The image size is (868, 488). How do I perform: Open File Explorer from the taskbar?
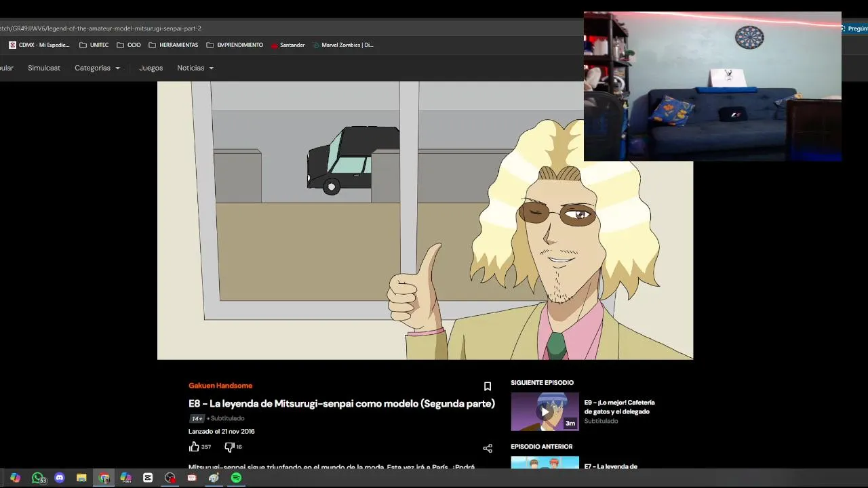click(x=81, y=478)
